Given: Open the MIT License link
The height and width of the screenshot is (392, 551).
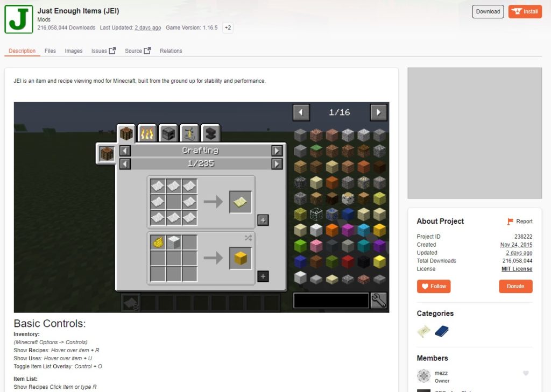Looking at the screenshot, I should tap(517, 269).
